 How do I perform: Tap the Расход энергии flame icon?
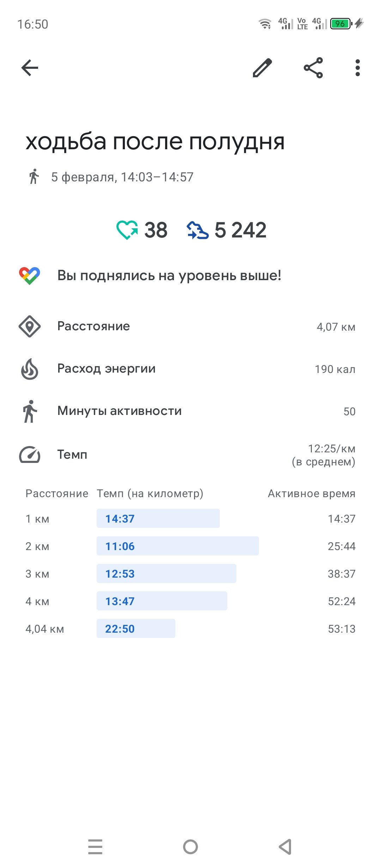(30, 369)
